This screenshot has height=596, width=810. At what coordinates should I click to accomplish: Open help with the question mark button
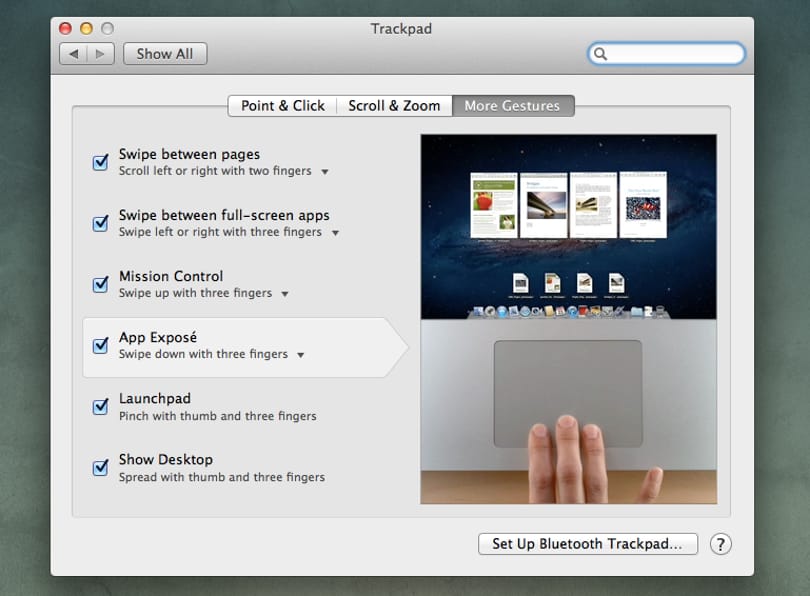coord(721,544)
